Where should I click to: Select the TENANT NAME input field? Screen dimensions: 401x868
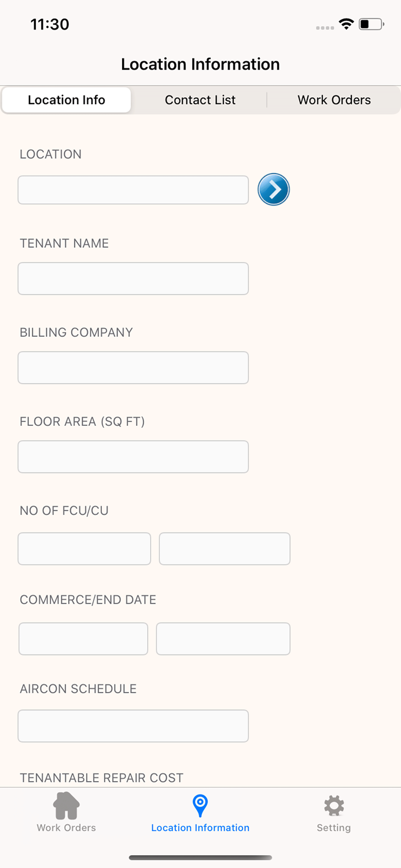tap(133, 278)
